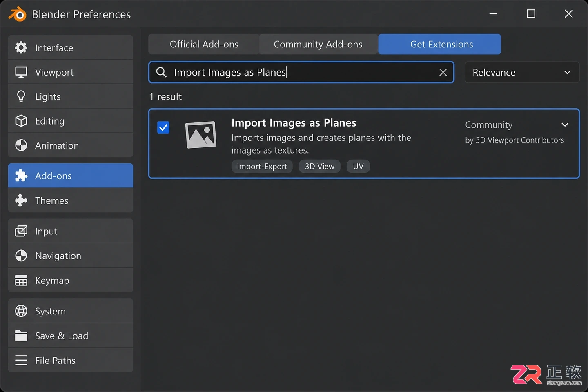The width and height of the screenshot is (588, 392).
Task: Open the Keymap preferences section
Action: [71, 281]
